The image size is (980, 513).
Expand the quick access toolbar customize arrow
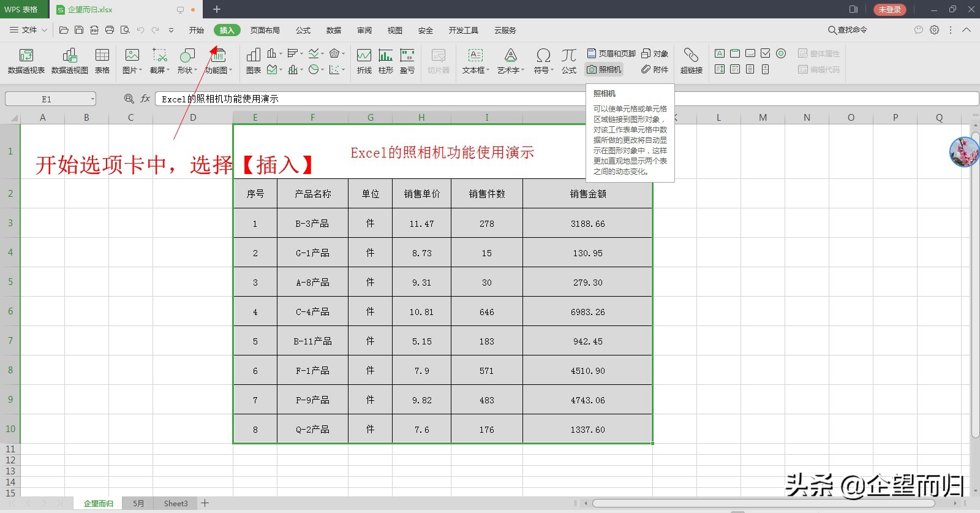[171, 30]
